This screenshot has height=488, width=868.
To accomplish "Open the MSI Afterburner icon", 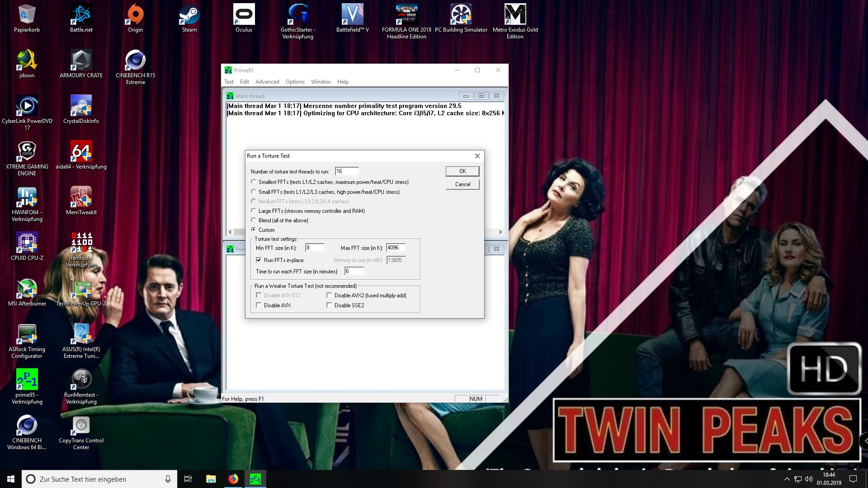I will coord(27,288).
